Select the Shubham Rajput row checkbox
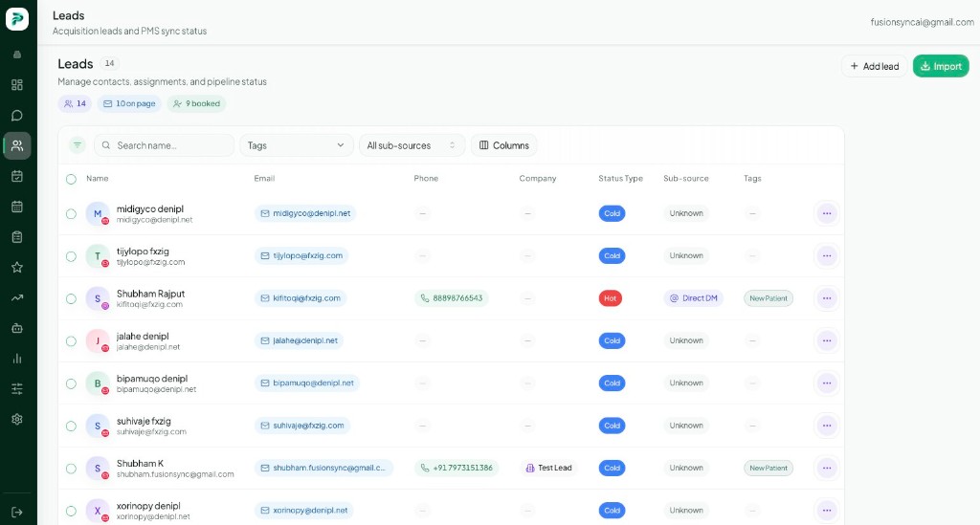The image size is (980, 525). 71,298
